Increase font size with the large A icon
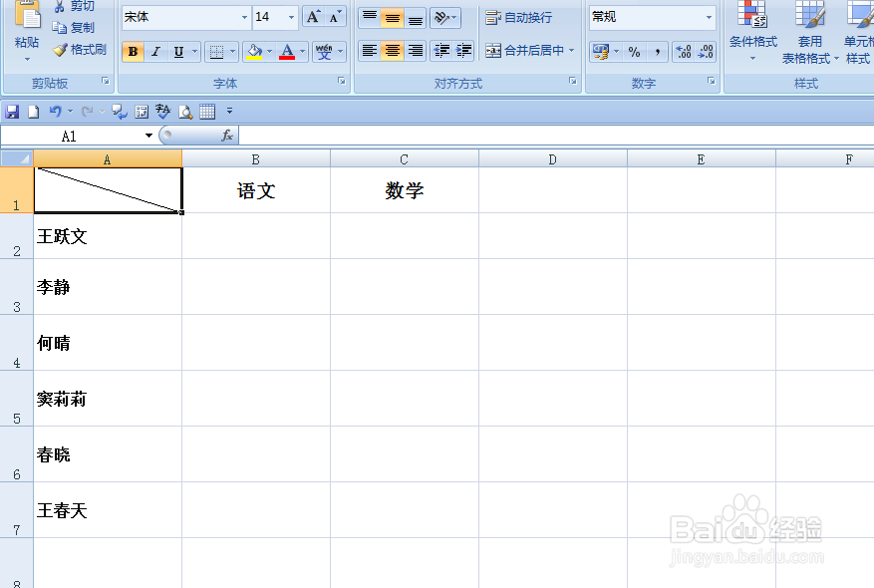This screenshot has height=588, width=874. tap(313, 17)
